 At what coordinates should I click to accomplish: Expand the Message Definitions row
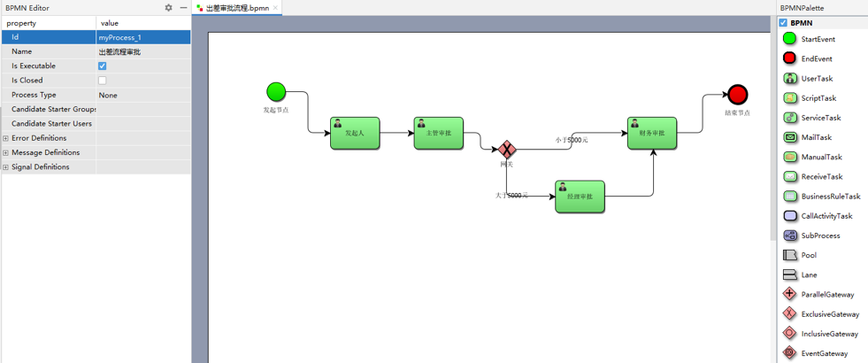tap(5, 152)
